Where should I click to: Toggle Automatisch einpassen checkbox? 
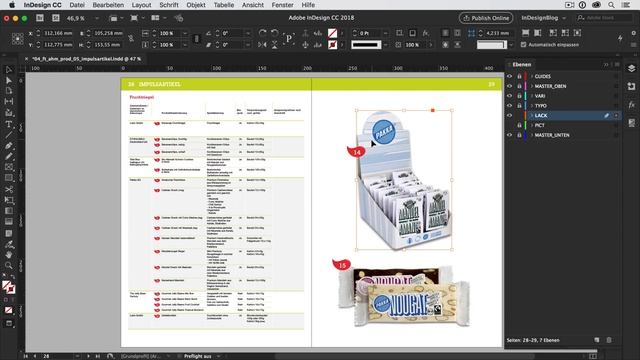click(524, 44)
